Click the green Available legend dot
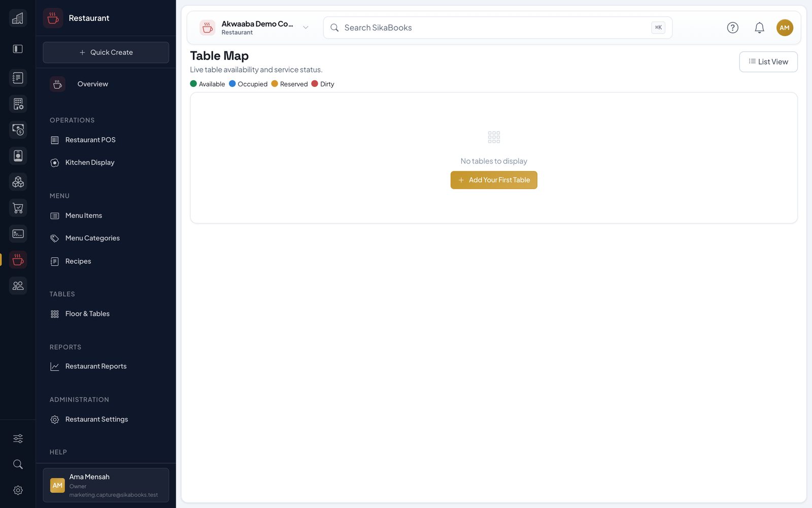Viewport: 812px width, 508px height. pos(193,84)
